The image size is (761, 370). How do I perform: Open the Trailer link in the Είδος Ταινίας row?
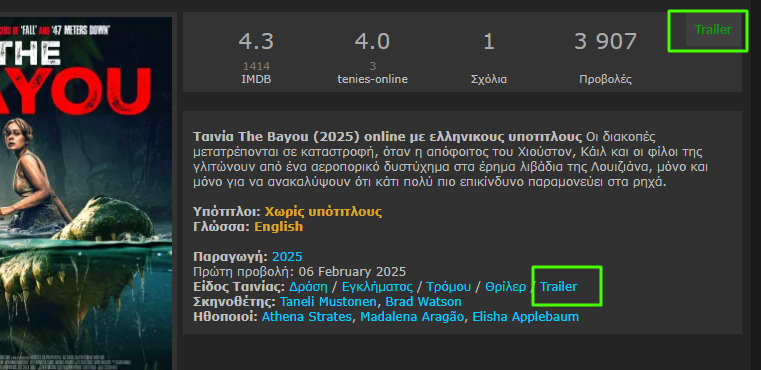559,286
